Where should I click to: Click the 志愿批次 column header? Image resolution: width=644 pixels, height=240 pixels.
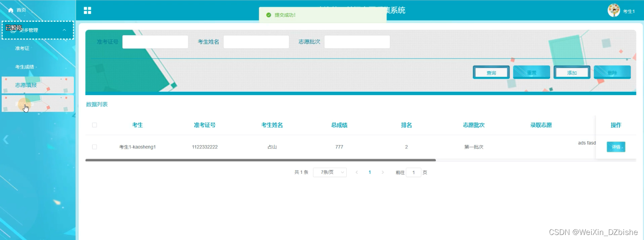tap(474, 125)
